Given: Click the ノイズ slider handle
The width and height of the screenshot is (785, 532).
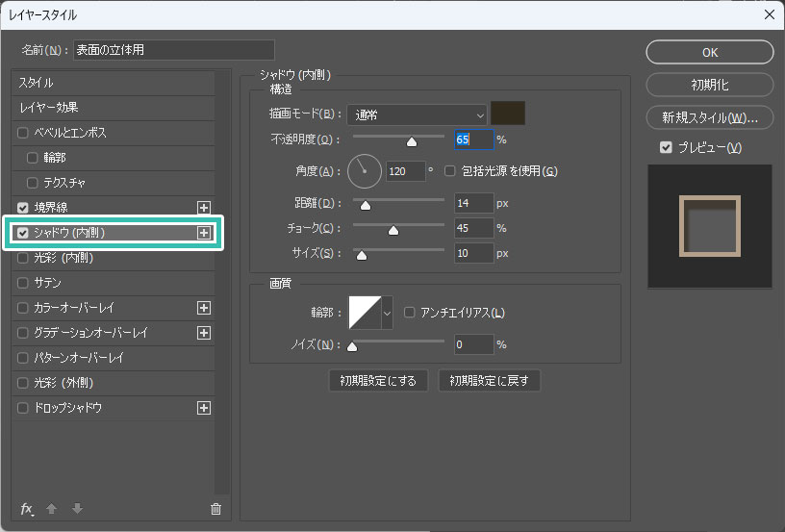Looking at the screenshot, I should pos(352,346).
